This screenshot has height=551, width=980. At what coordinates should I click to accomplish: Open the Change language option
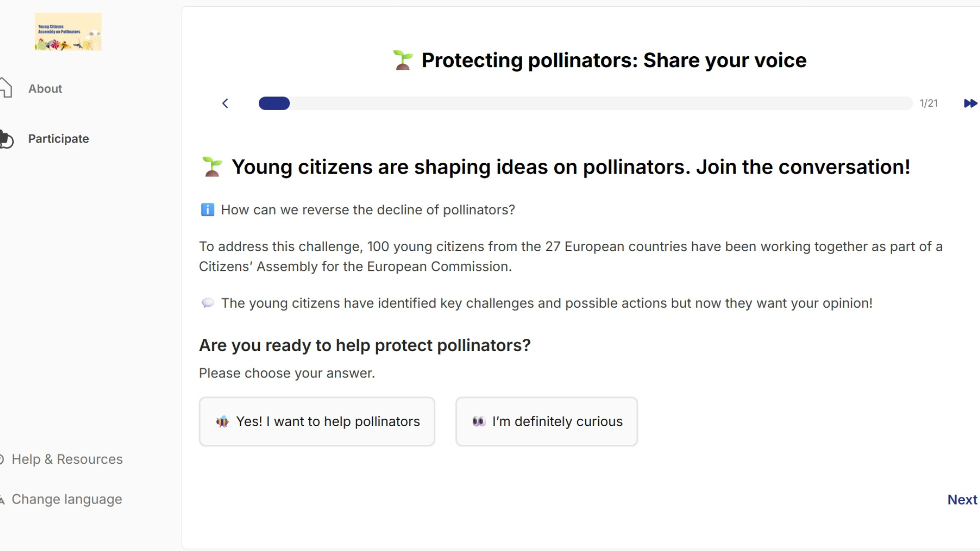(67, 499)
